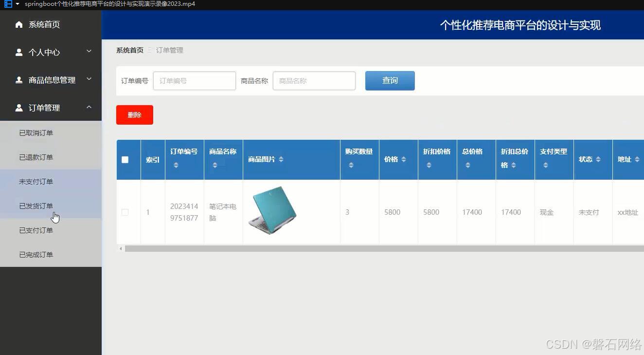Collapse the 订单管理 sidebar section
644x355 pixels.
point(51,108)
